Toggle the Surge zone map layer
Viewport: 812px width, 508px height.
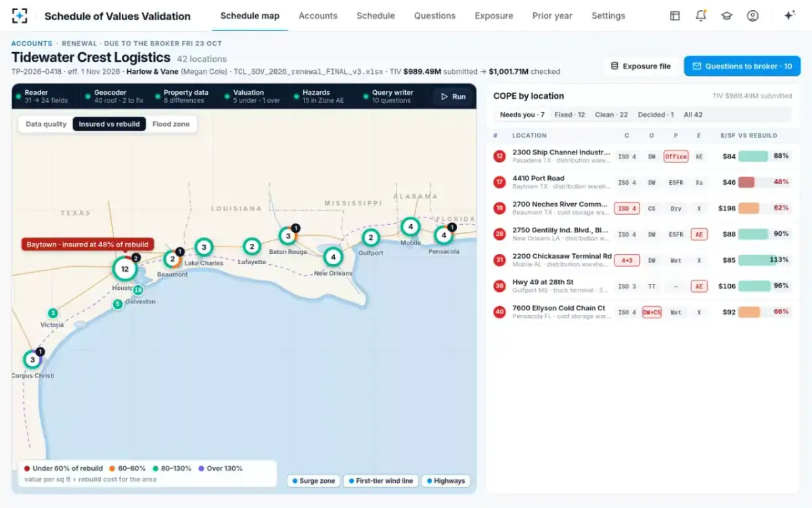tap(313, 481)
